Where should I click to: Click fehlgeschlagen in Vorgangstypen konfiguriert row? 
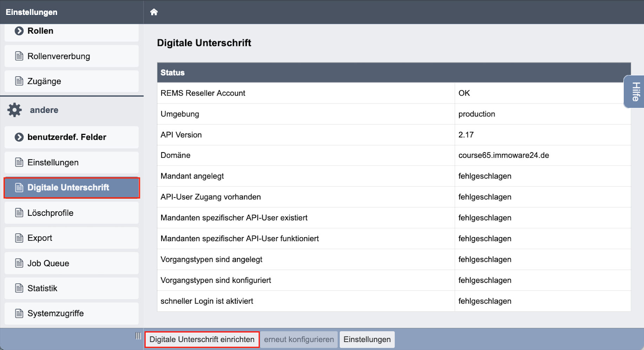coord(485,280)
